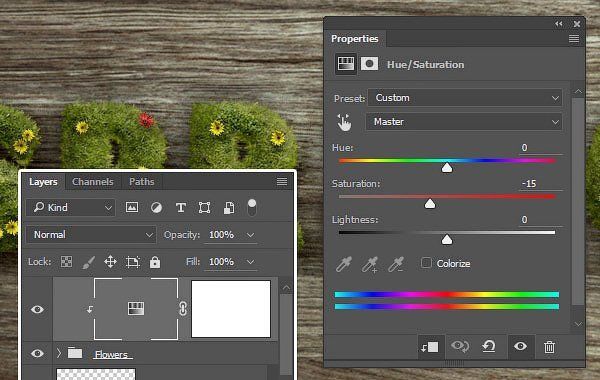Activate the on-image targeted adjustment hand tool
The image size is (600, 380).
pyautogui.click(x=344, y=122)
